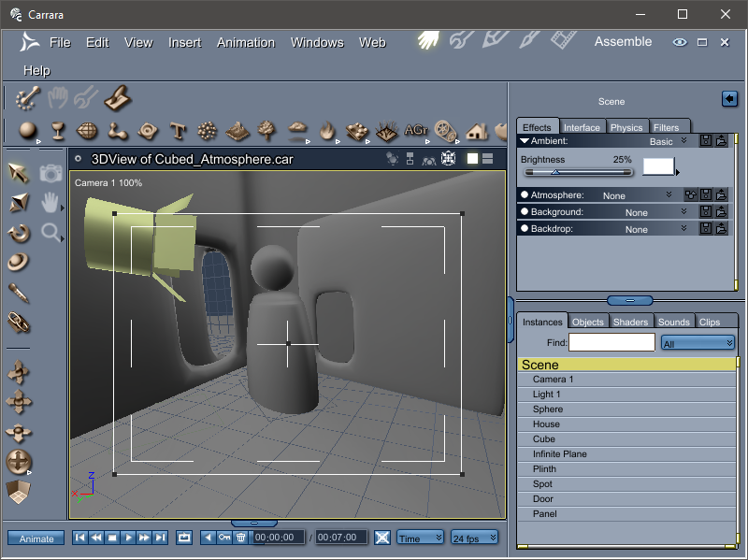Select the rotate tool in sidebar
Image resolution: width=748 pixels, height=560 pixels.
coord(19,233)
